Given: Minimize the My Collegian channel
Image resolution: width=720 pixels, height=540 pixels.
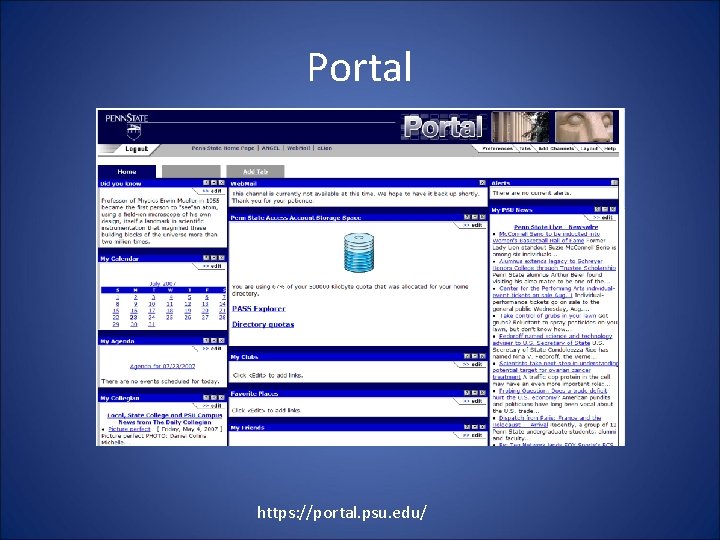Looking at the screenshot, I should tap(214, 398).
